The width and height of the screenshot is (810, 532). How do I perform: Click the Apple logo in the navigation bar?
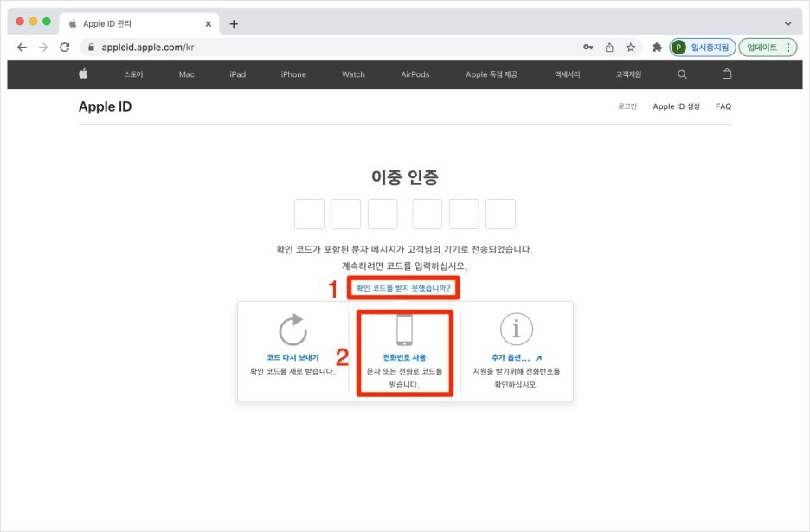83,74
